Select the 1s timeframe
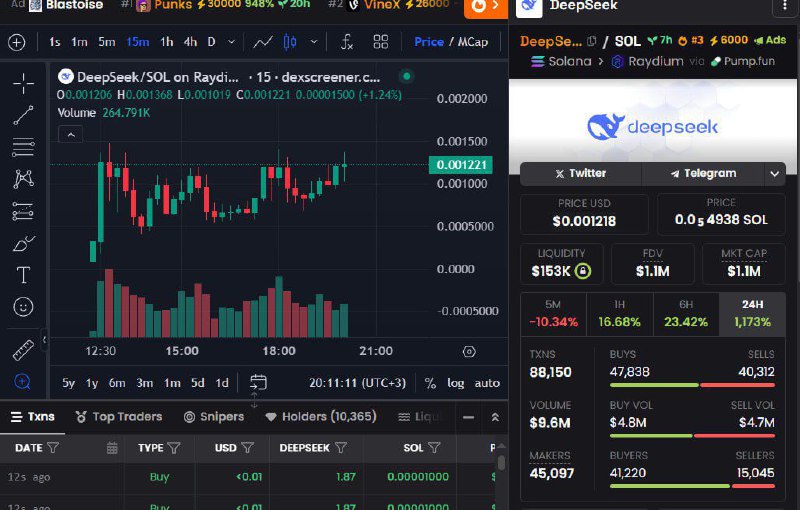Viewport: 800px width, 510px height. (55, 42)
